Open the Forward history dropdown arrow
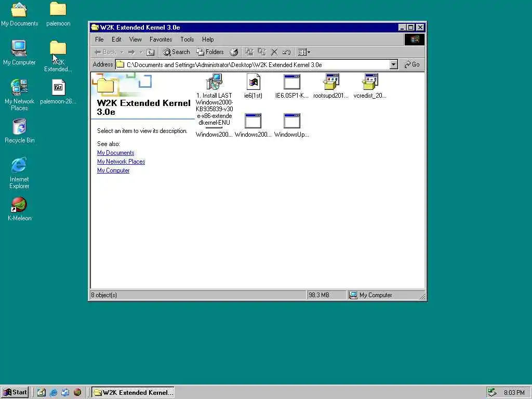532x399 pixels. [141, 52]
